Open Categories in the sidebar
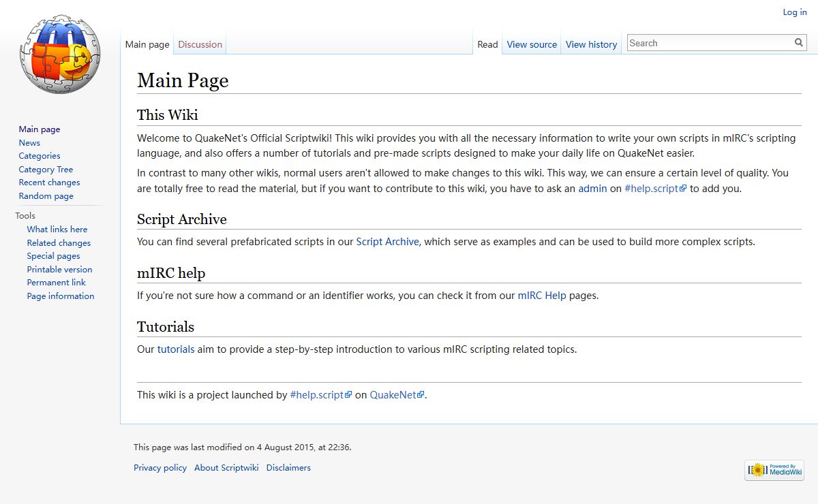 [x=40, y=156]
